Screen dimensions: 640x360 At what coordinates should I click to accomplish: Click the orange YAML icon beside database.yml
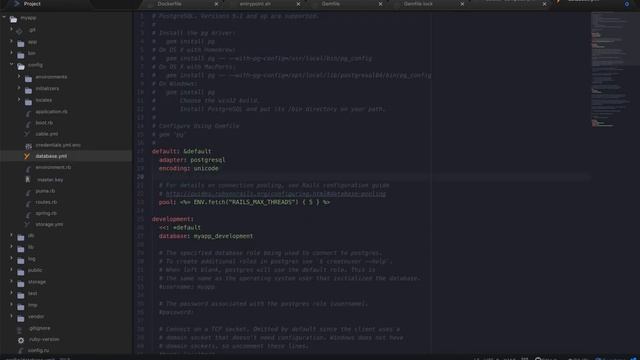27,156
